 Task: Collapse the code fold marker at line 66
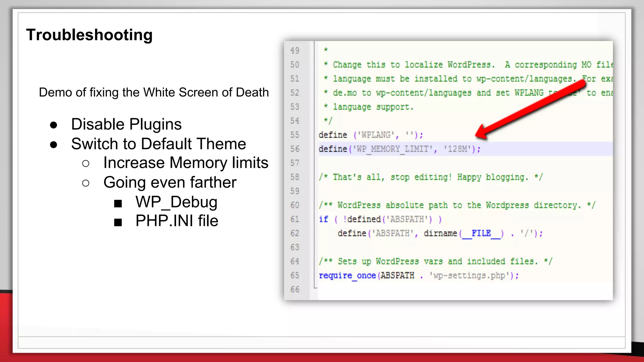(315, 287)
